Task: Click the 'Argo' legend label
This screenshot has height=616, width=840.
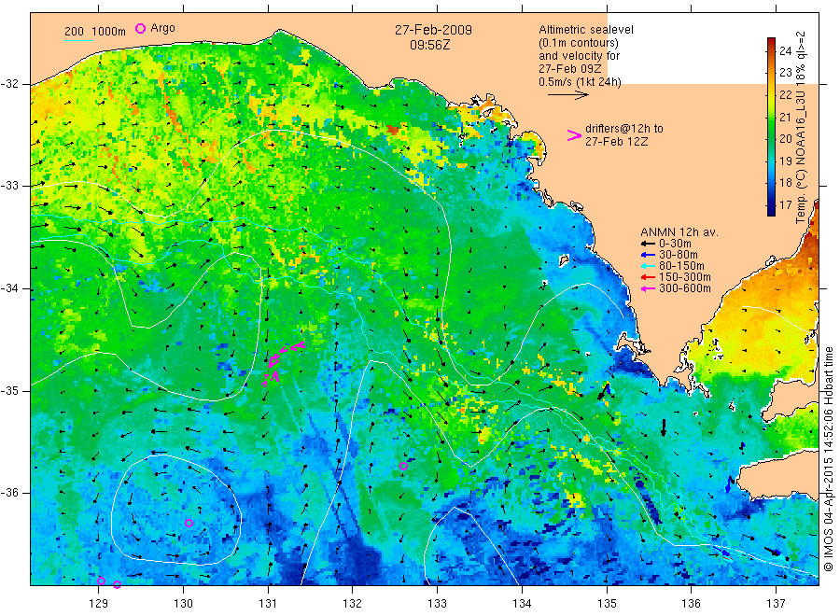Action: [x=162, y=28]
